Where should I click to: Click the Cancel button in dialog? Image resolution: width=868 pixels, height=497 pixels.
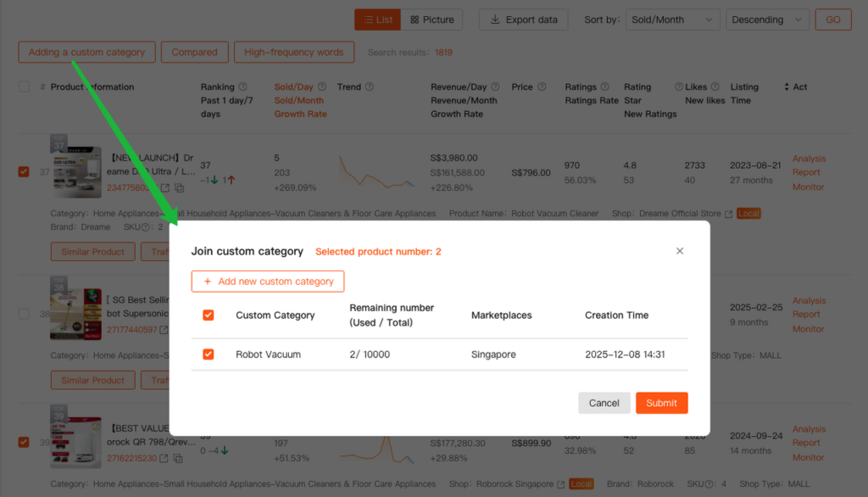point(604,403)
